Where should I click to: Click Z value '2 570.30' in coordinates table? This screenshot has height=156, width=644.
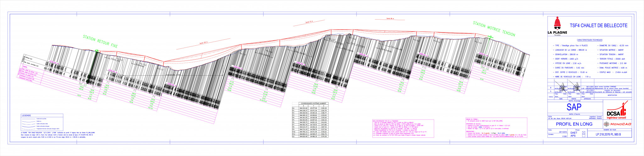[x=324, y=136]
